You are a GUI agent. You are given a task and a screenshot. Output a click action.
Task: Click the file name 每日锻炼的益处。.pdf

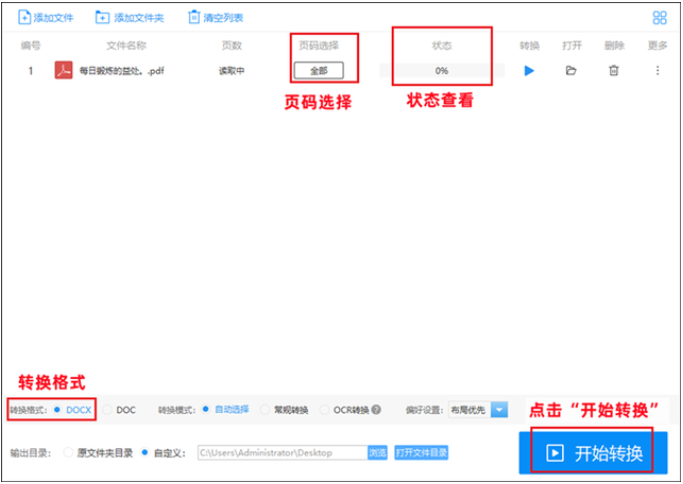[x=122, y=71]
